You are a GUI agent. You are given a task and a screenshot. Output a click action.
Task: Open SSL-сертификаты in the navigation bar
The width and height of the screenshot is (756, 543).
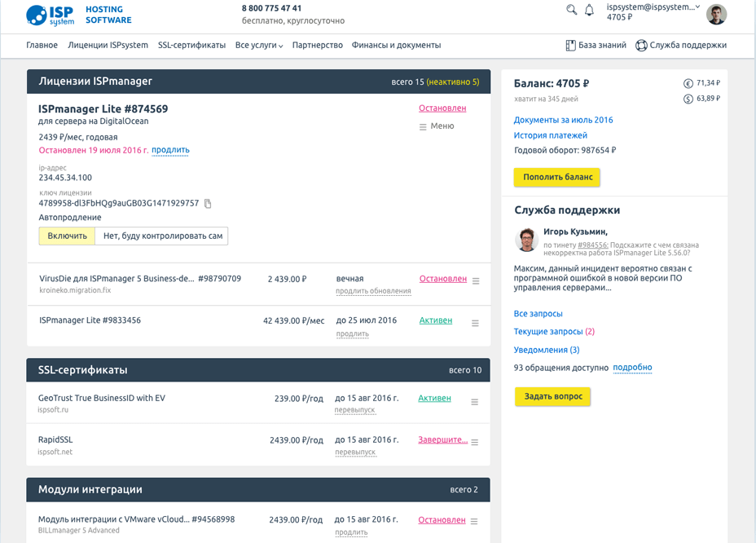[x=192, y=45]
